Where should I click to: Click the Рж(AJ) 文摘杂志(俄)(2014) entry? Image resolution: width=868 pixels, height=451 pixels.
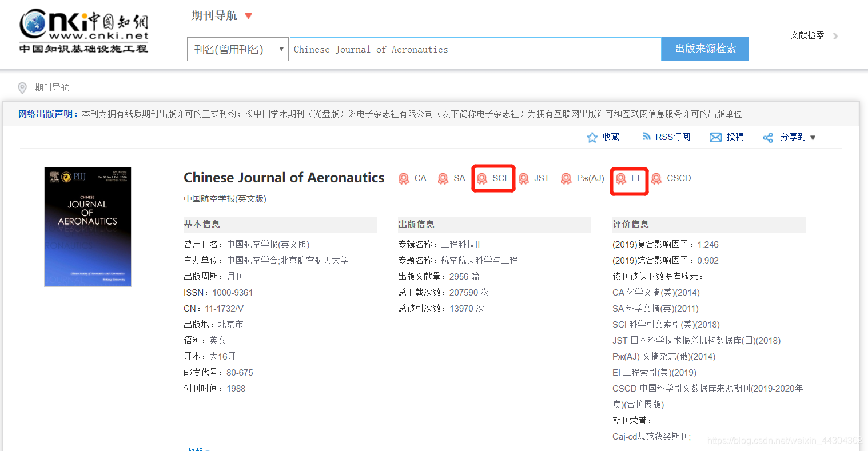point(664,357)
